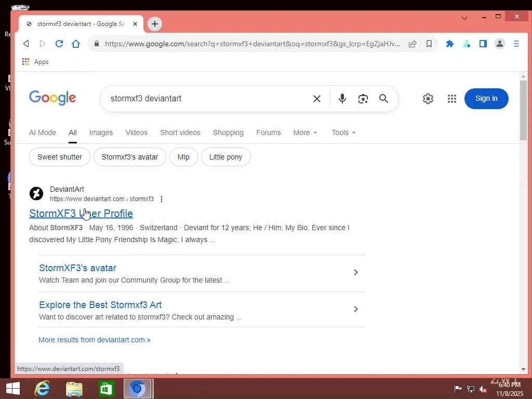Open the three-dot menu beside deviantart.com result

pyautogui.click(x=162, y=199)
